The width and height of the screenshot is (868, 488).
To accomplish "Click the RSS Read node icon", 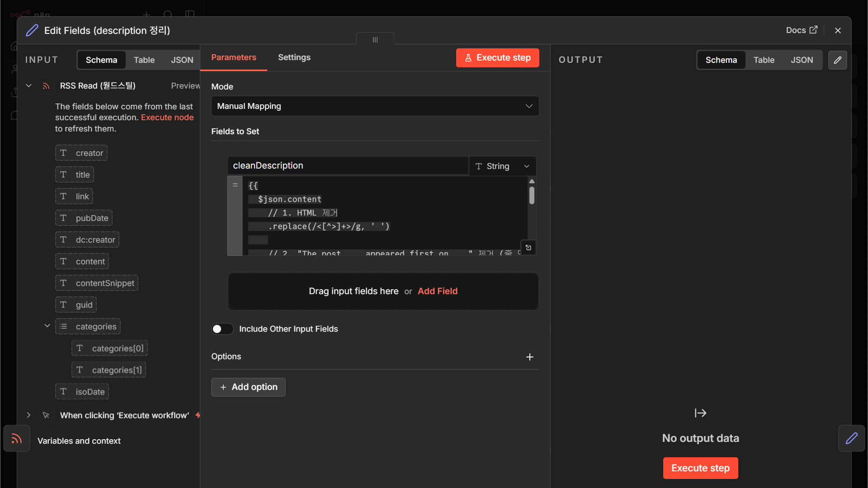I will click(46, 86).
